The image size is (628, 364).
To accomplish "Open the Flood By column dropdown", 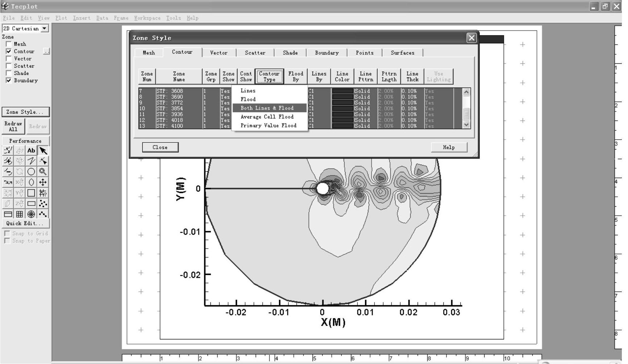I will [x=296, y=76].
